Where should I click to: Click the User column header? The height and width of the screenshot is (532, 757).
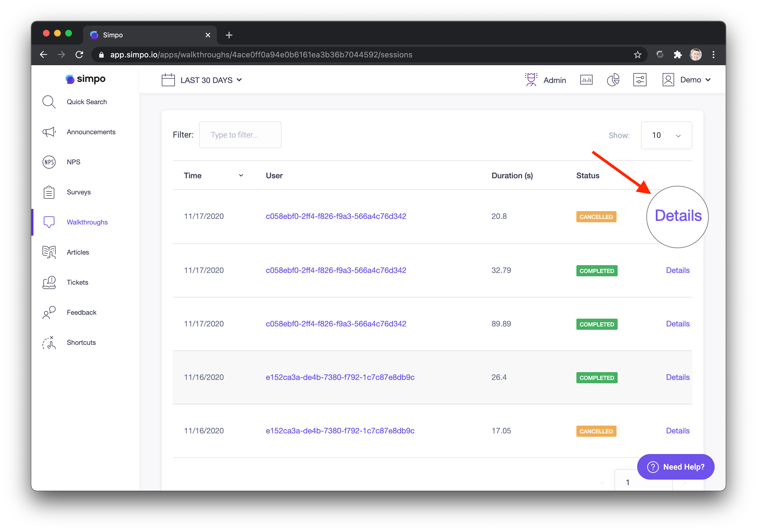click(274, 175)
